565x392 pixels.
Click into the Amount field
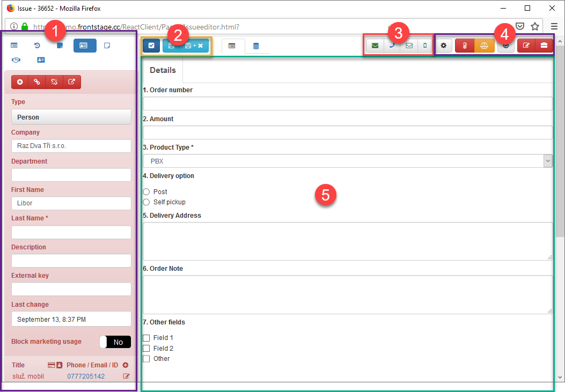(x=348, y=132)
